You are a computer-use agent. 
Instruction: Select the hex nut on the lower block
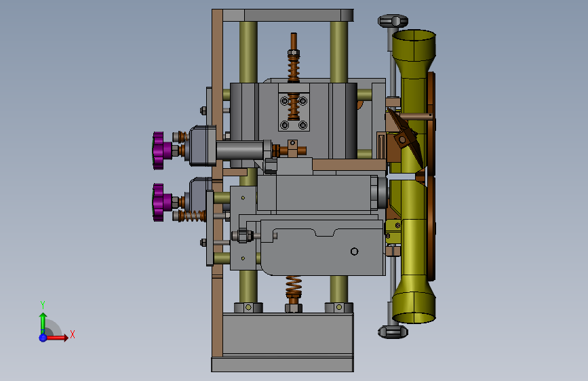(x=242, y=236)
